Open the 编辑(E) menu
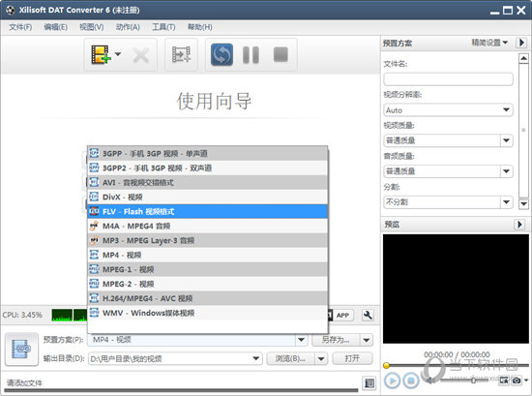The image size is (532, 396). [56, 27]
